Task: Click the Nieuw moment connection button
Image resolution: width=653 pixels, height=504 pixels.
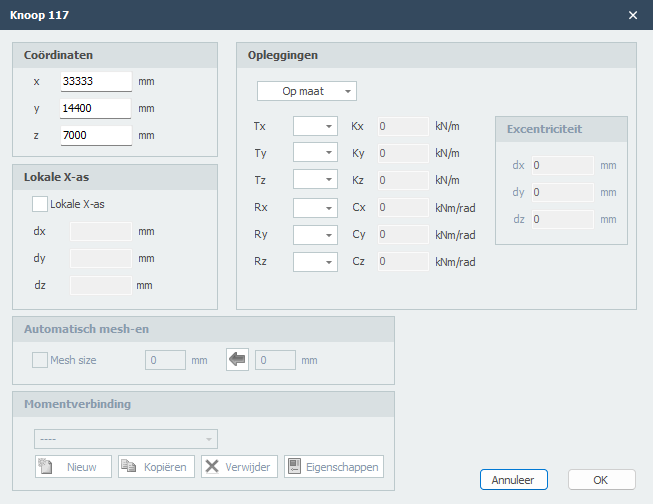Action: [73, 467]
